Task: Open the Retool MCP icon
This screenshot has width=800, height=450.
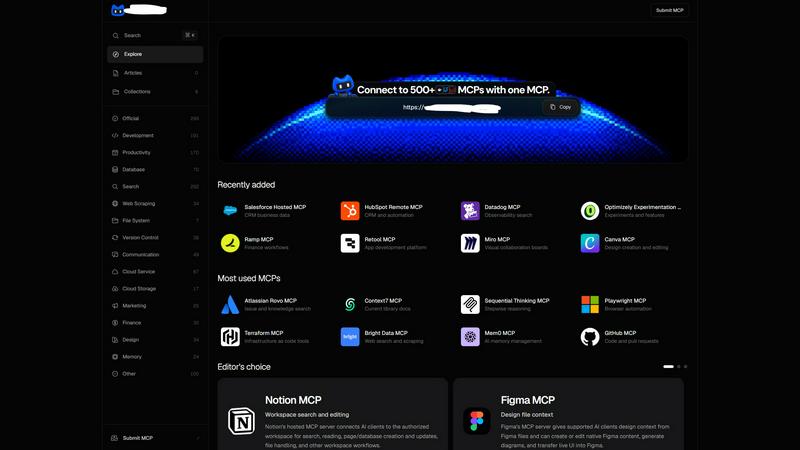Action: 350,243
